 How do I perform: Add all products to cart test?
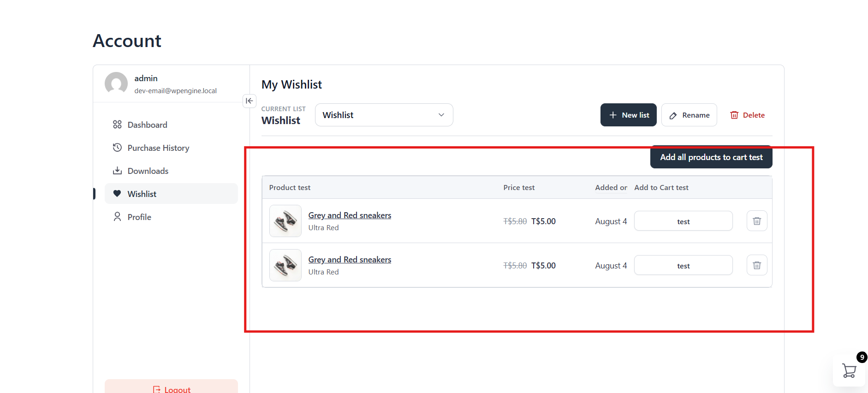pos(711,157)
